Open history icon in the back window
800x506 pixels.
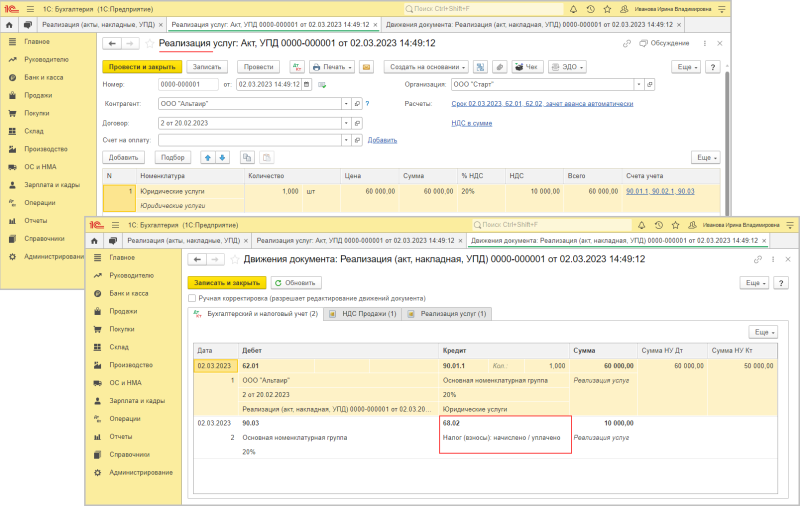(590, 9)
